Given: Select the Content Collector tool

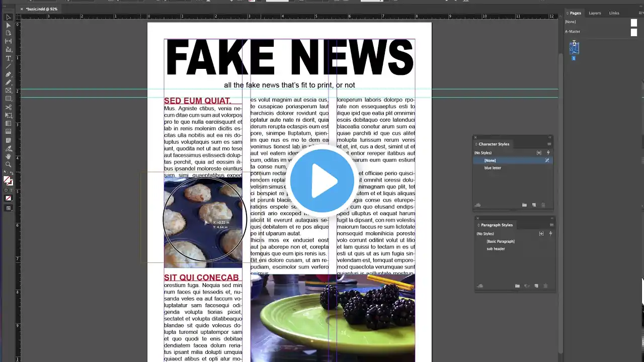Looking at the screenshot, I should 9,50.
